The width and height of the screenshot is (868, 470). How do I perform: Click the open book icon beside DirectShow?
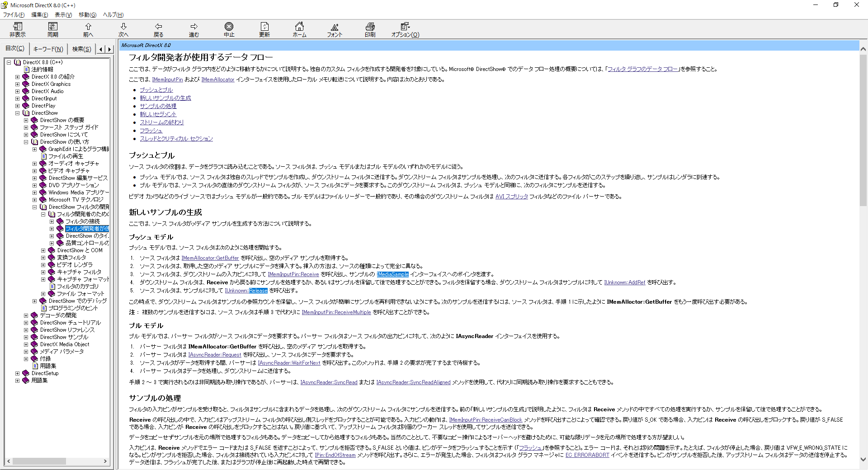pos(26,113)
